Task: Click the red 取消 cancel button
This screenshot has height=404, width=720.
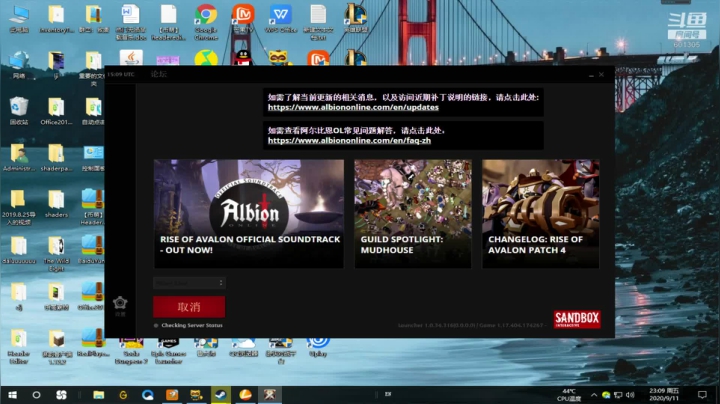Action: coord(189,307)
